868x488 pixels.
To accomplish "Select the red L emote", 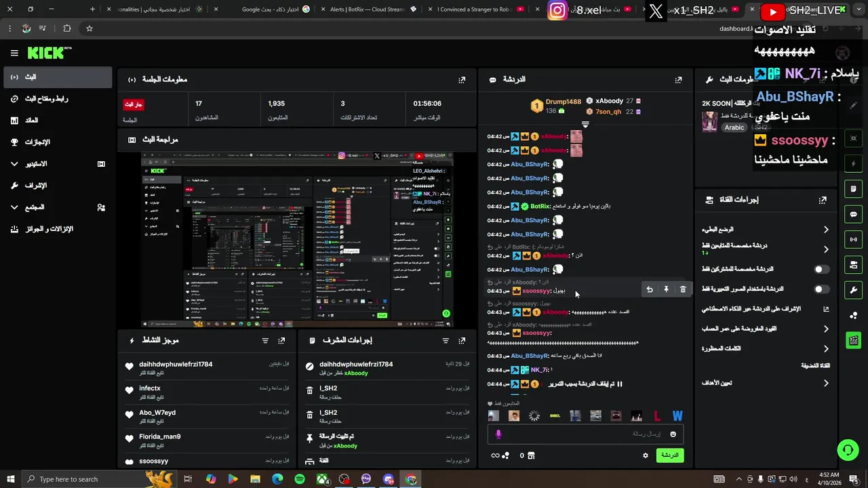I will click(x=656, y=416).
